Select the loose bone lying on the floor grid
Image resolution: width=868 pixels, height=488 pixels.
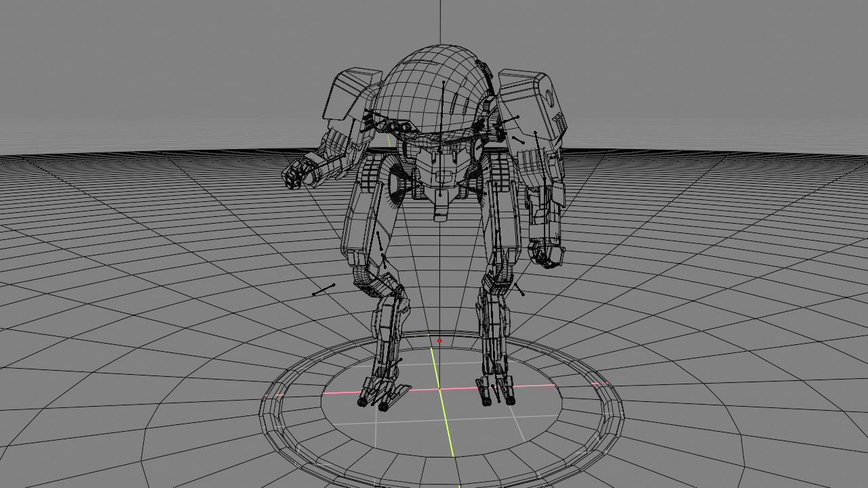(x=323, y=289)
